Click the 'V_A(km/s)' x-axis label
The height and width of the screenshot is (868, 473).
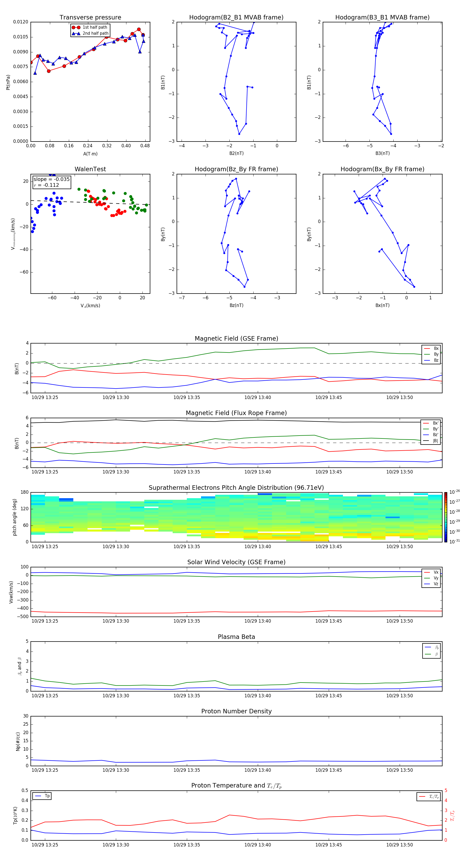pyautogui.click(x=90, y=306)
